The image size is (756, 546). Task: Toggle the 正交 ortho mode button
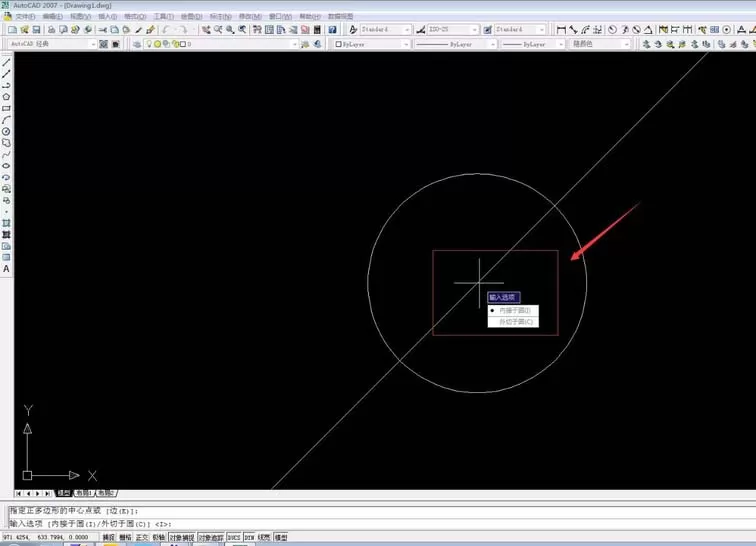click(x=142, y=537)
